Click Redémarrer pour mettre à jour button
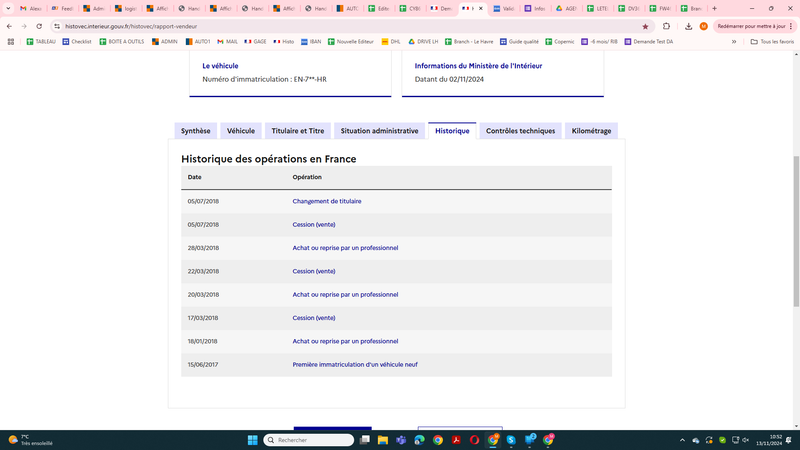 pyautogui.click(x=754, y=26)
